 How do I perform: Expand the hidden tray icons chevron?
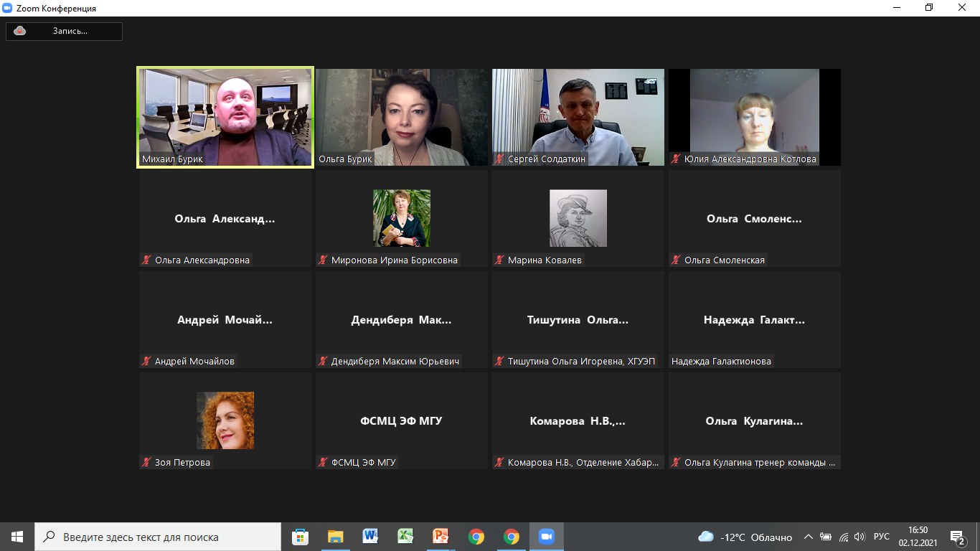point(809,537)
